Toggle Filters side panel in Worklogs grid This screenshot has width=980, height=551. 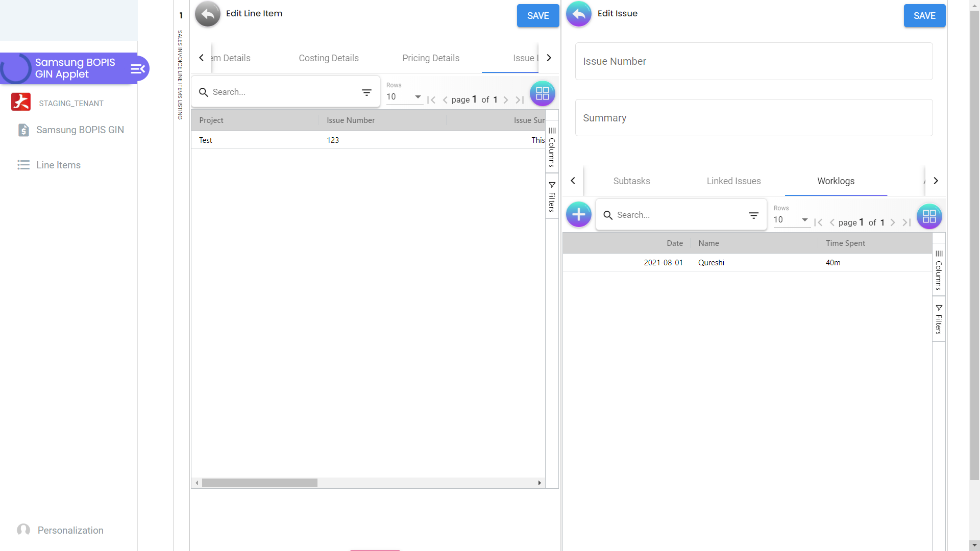point(939,319)
